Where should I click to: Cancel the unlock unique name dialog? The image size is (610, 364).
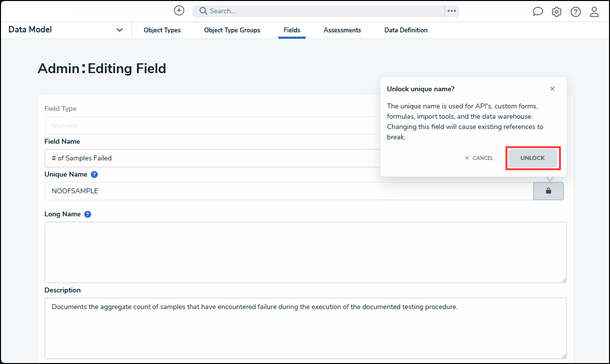tap(479, 158)
